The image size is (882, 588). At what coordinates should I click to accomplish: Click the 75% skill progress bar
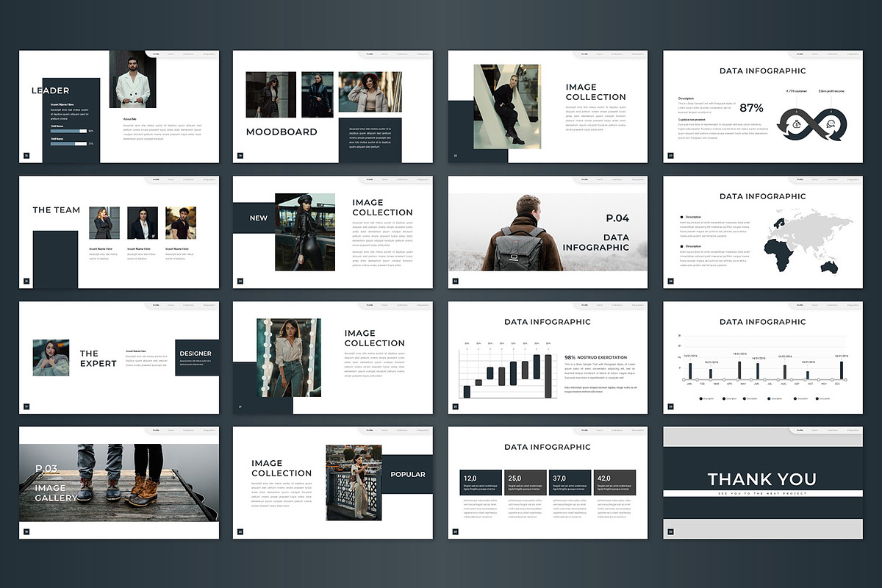click(69, 143)
